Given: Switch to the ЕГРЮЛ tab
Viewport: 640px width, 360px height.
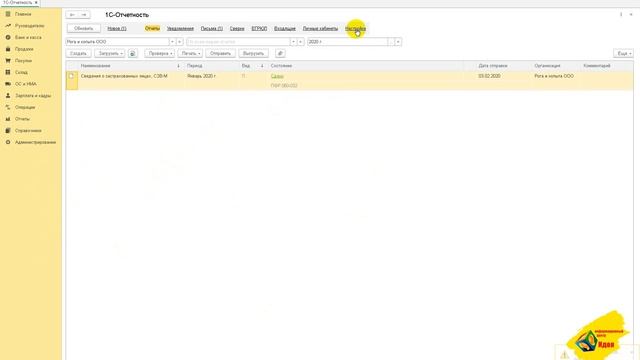Looking at the screenshot, I should coord(259,29).
